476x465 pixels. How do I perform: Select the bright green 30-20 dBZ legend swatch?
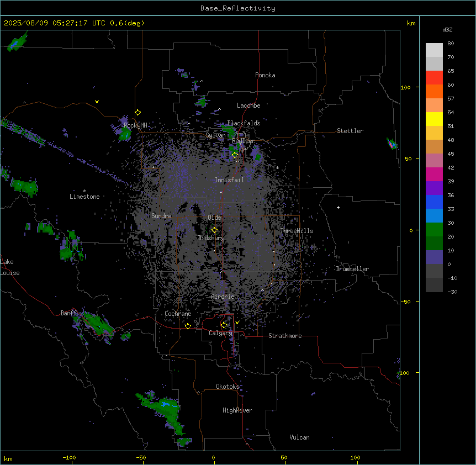point(434,230)
